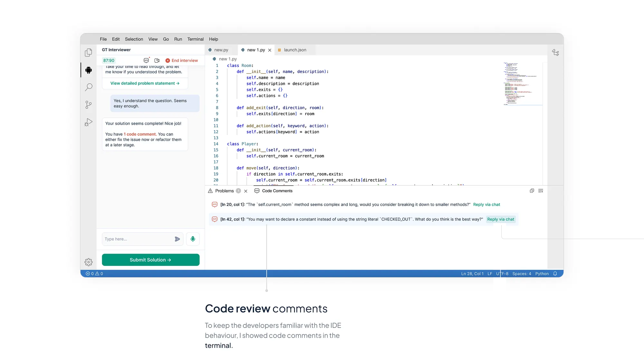This screenshot has width=644, height=362.
Task: Open the panel lines menu icon
Action: point(540,191)
